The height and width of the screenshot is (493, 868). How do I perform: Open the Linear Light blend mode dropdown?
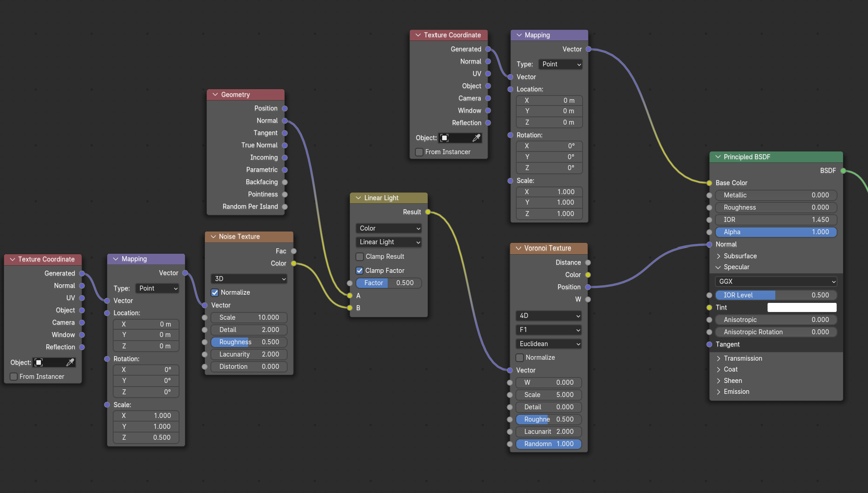[389, 242]
